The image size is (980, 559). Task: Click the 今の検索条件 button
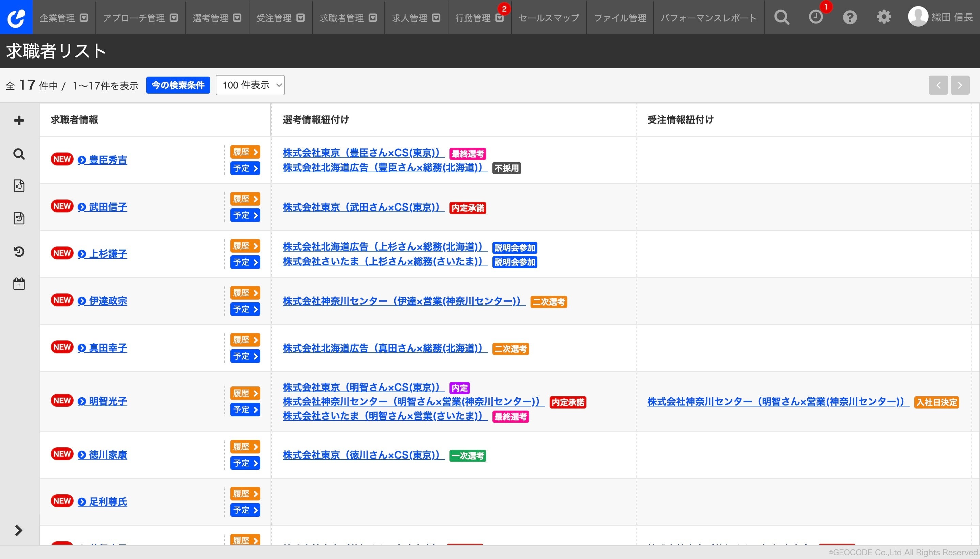tap(178, 85)
